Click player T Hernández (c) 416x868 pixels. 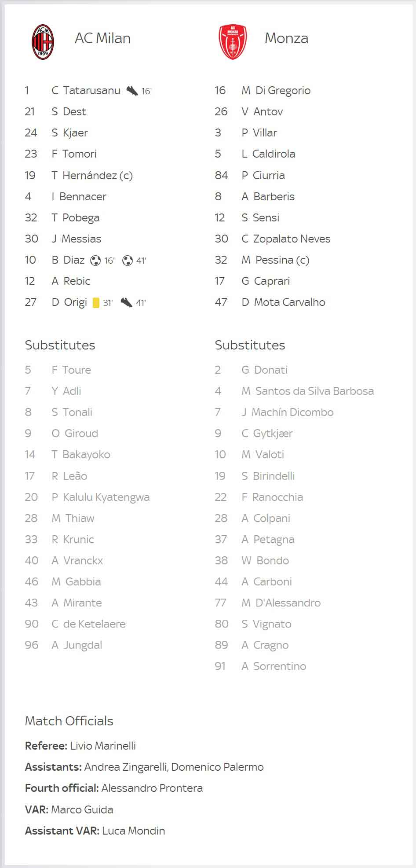tap(92, 176)
